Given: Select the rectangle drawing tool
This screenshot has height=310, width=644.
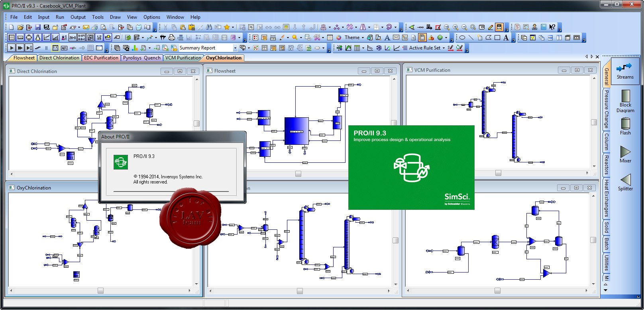Looking at the screenshot, I should click(x=497, y=38).
